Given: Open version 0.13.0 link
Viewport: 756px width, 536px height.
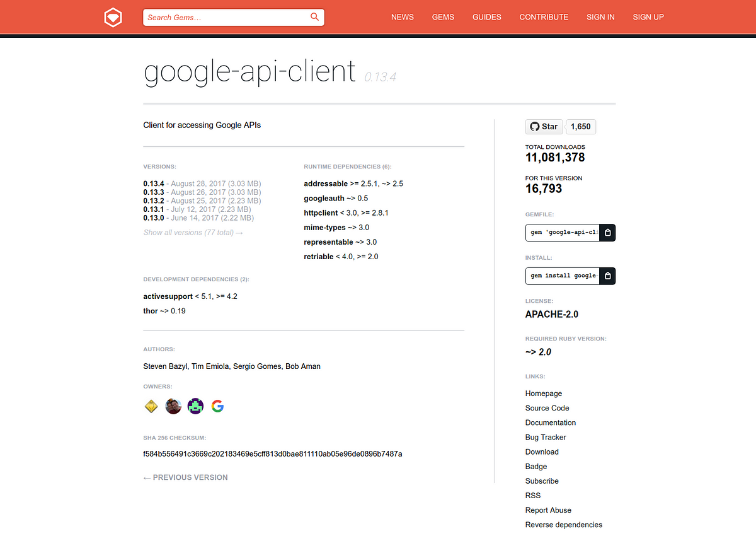Looking at the screenshot, I should click(x=154, y=218).
